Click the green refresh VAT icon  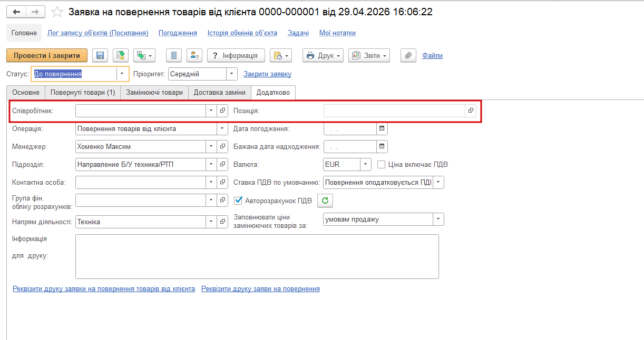(325, 201)
